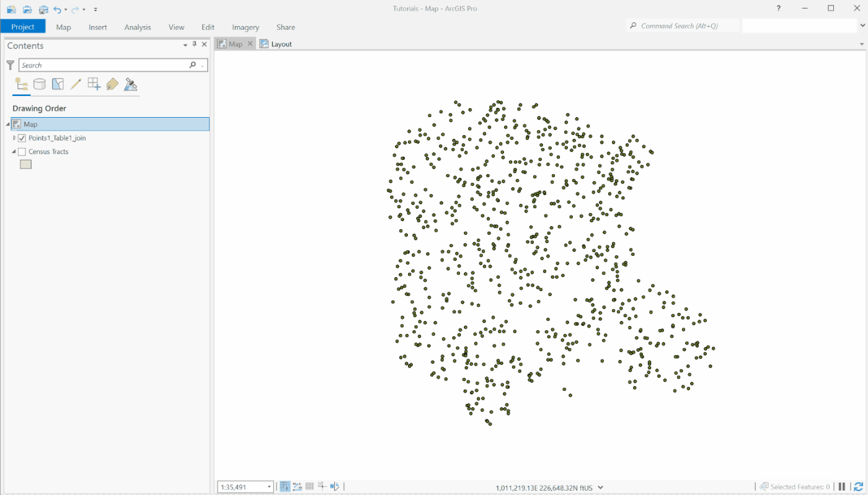This screenshot has width=868, height=495.
Task: Click the Save project icon in quick access toolbar
Action: click(43, 9)
